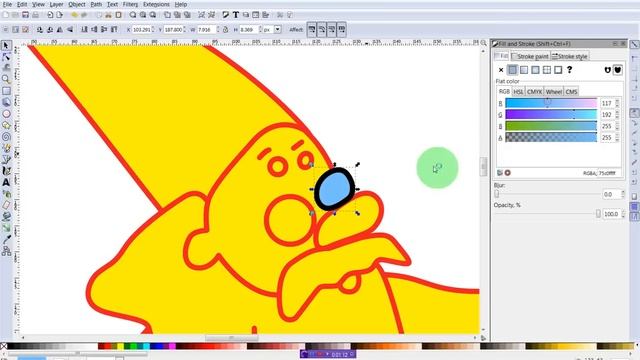The image size is (640, 360).
Task: Switch to the CMYK color tab
Action: (534, 92)
